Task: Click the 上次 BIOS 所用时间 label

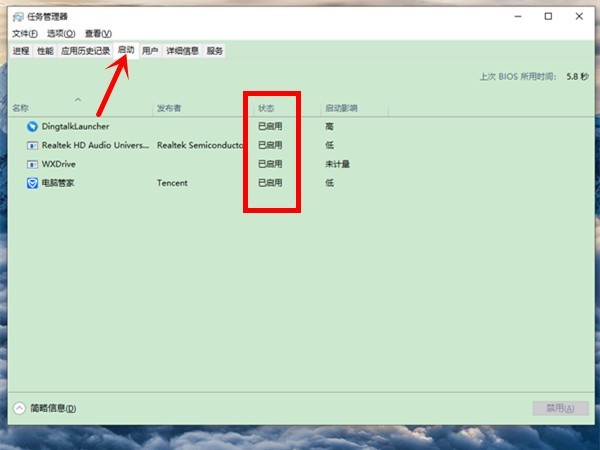Action: 518,77
